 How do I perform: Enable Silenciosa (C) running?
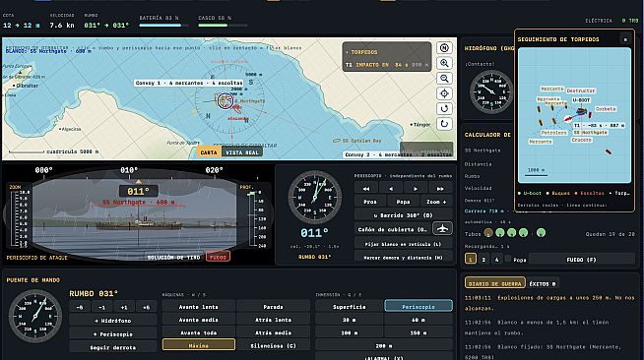(273, 345)
